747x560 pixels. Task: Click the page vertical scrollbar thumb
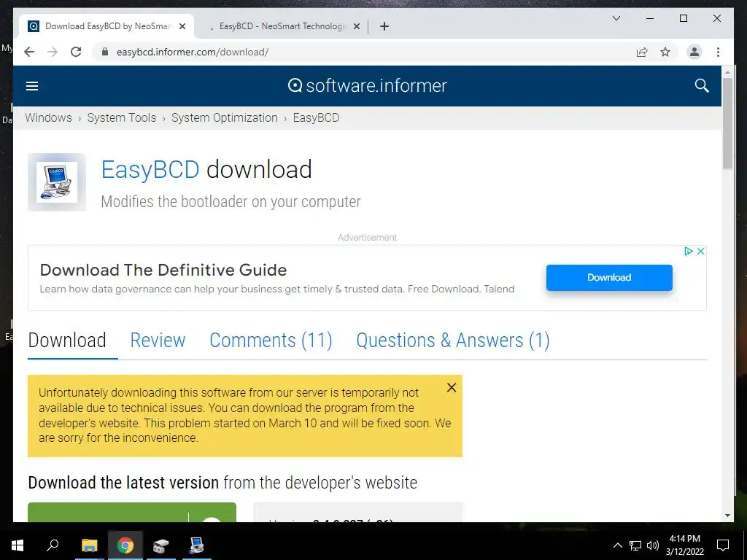click(x=727, y=122)
